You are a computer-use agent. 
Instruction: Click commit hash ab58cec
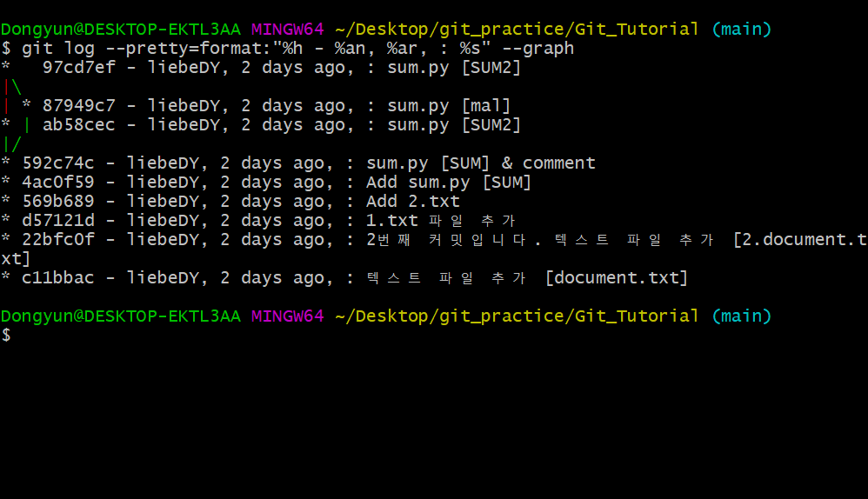click(x=79, y=125)
